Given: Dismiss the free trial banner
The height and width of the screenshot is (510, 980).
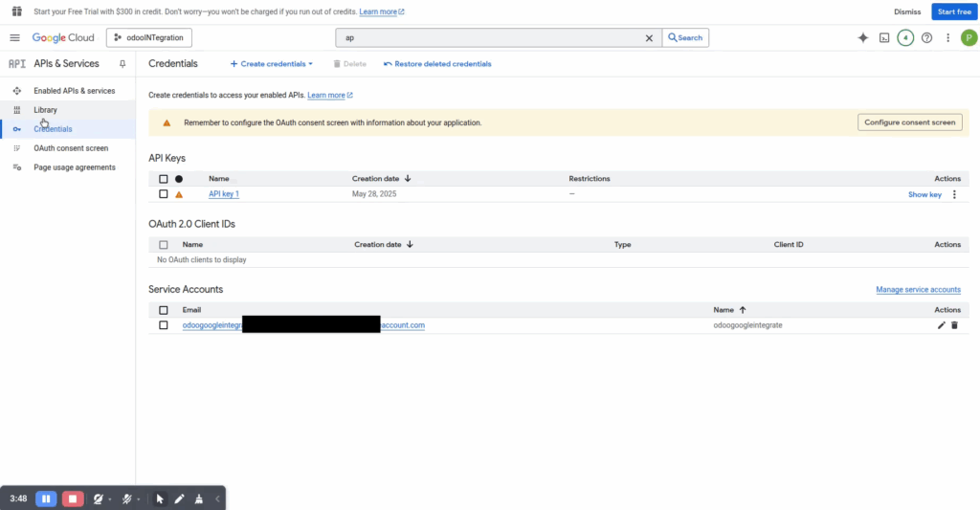Looking at the screenshot, I should [907, 11].
